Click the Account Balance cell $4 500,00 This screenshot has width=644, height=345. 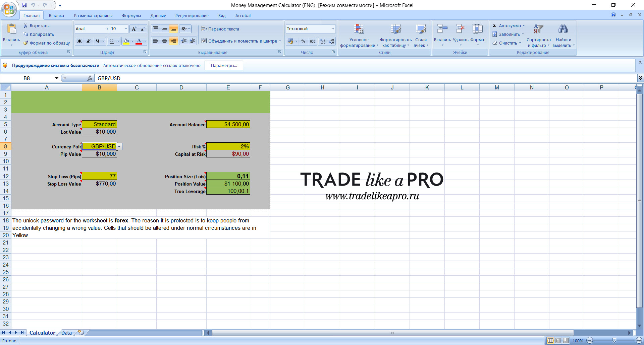click(x=228, y=124)
